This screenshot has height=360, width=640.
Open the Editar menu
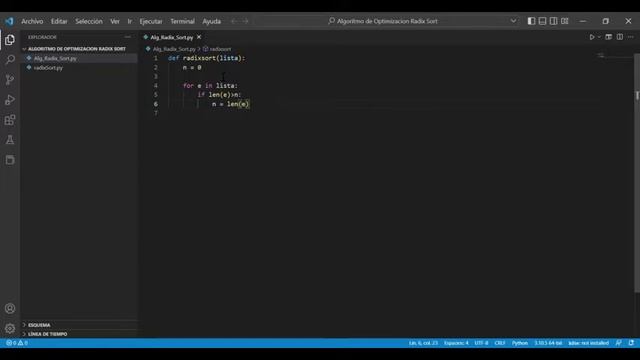coord(59,21)
